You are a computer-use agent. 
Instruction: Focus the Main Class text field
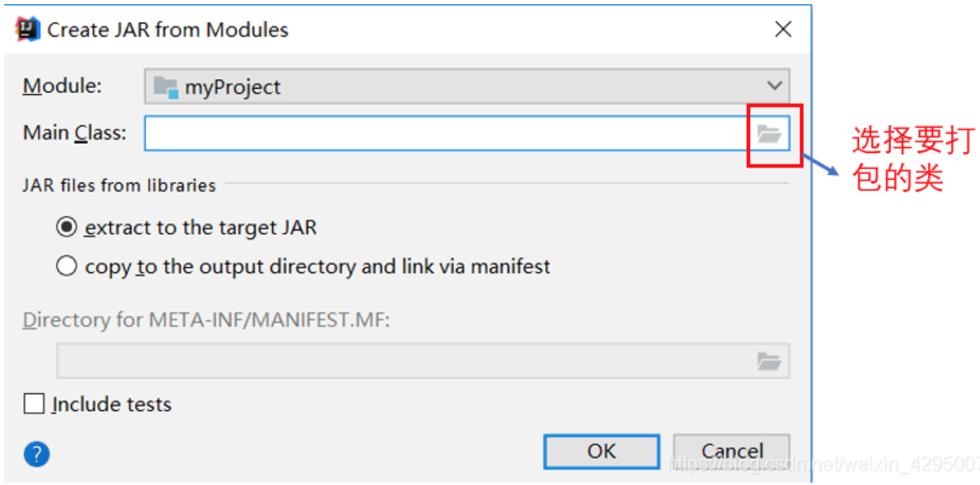(x=444, y=133)
